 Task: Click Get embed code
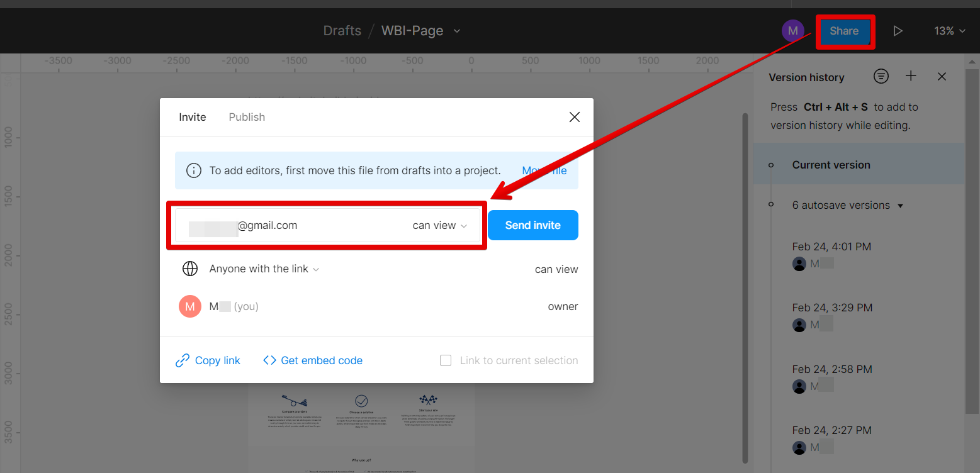point(313,360)
